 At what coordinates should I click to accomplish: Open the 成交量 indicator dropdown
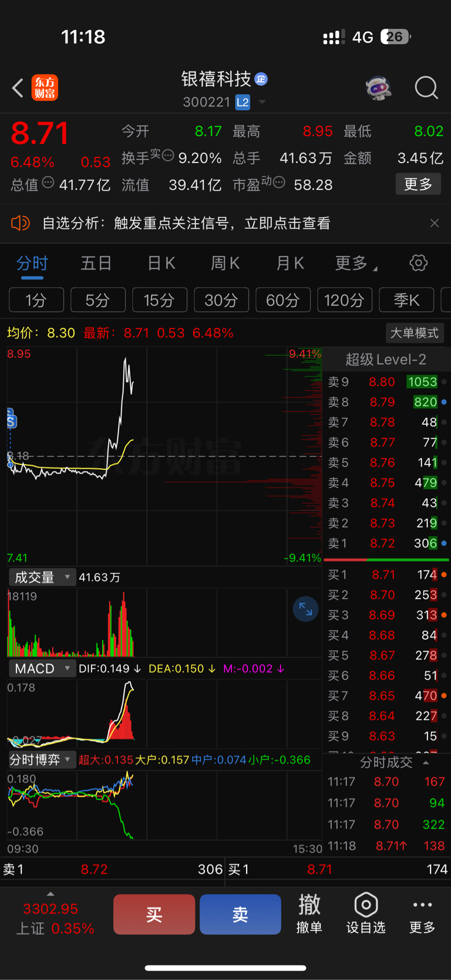point(42,577)
